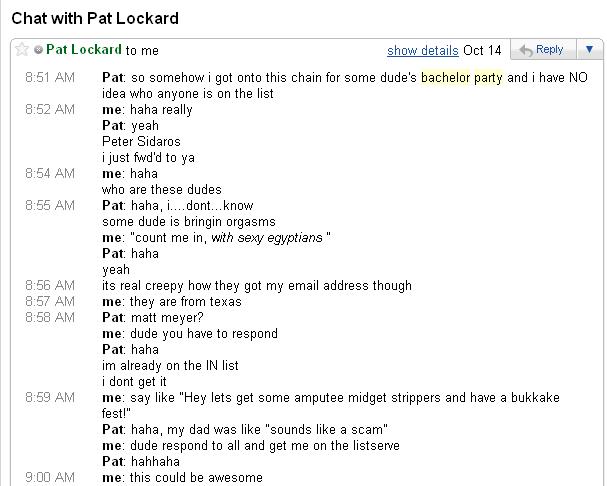Star this chat conversation
The image size is (607, 486).
point(22,49)
